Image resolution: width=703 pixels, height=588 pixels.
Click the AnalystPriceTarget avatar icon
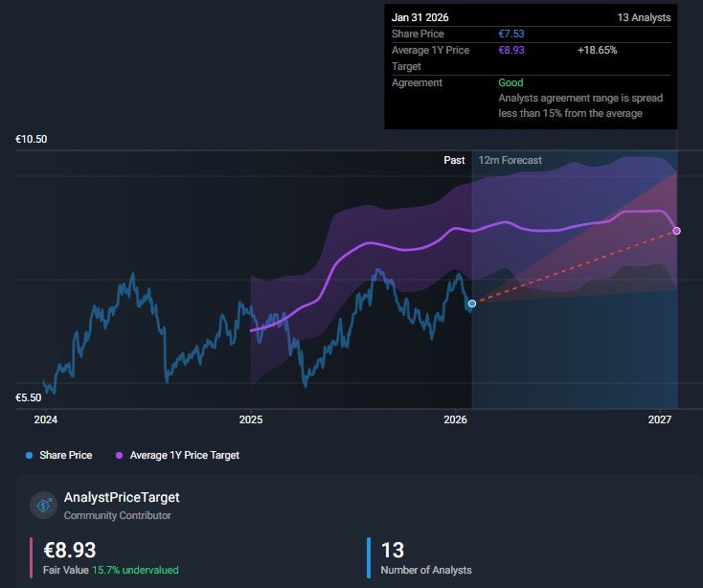tap(44, 505)
